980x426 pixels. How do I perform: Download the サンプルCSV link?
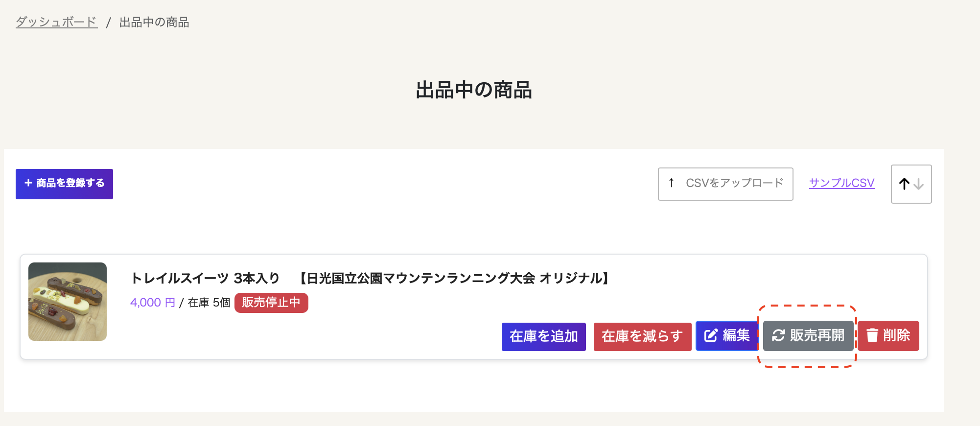(x=841, y=183)
